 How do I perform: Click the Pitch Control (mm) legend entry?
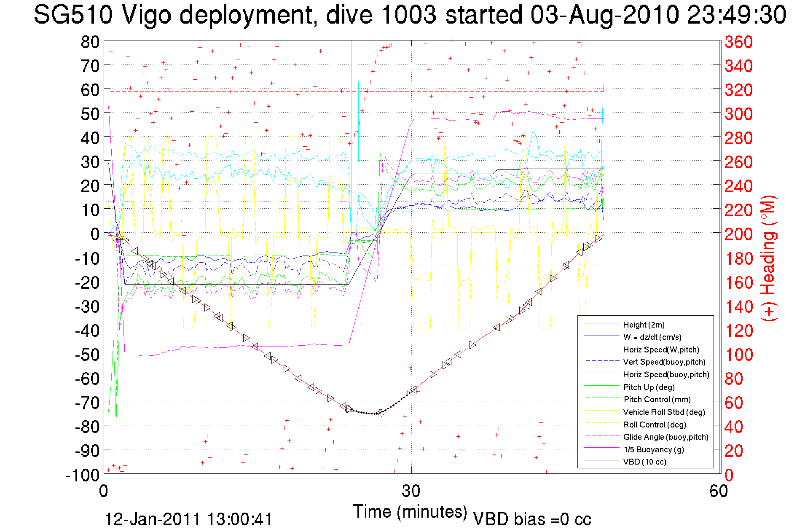[x=657, y=400]
